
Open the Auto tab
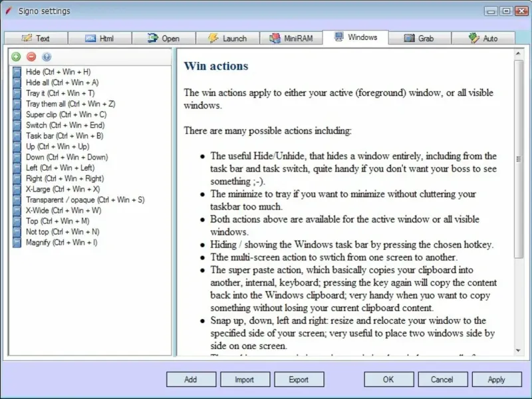pyautogui.click(x=483, y=39)
